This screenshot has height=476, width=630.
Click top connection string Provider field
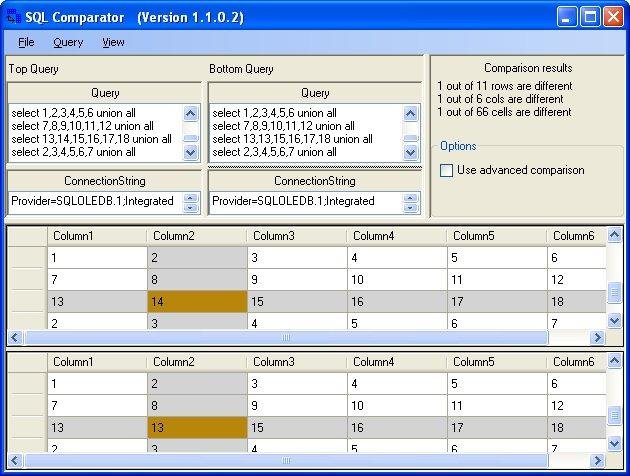96,201
